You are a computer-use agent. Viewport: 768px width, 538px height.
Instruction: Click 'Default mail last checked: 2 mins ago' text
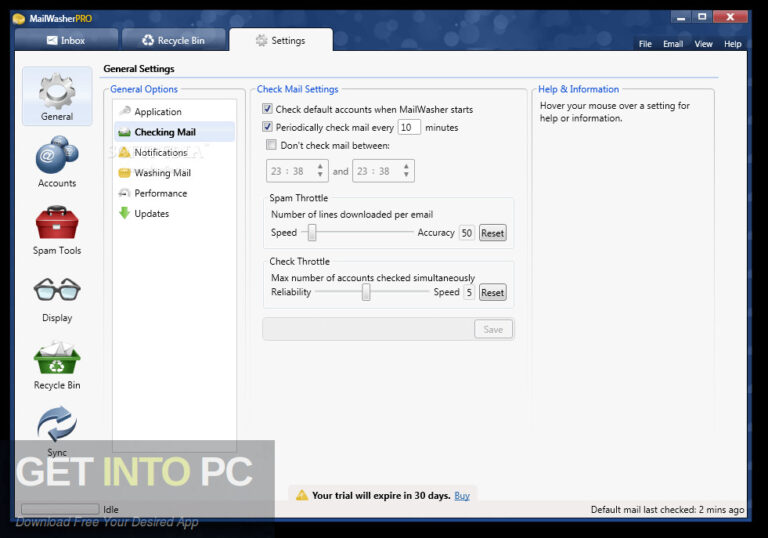click(667, 510)
